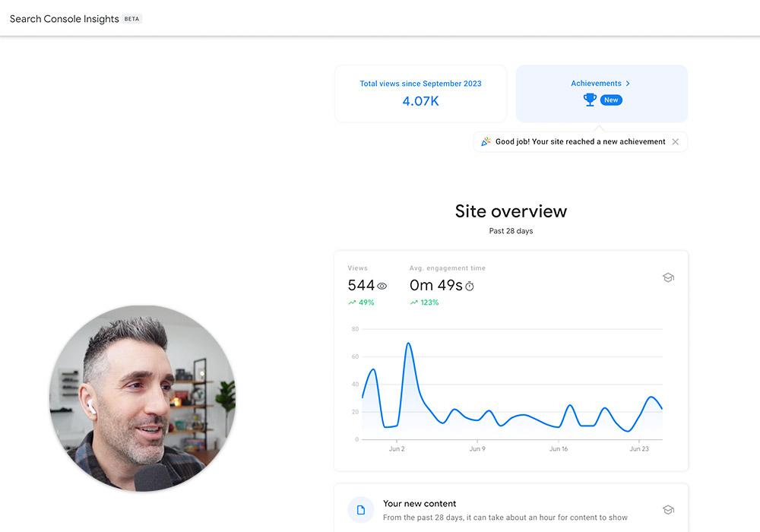Click the Site overview heading
The width and height of the screenshot is (760, 532).
(x=511, y=211)
